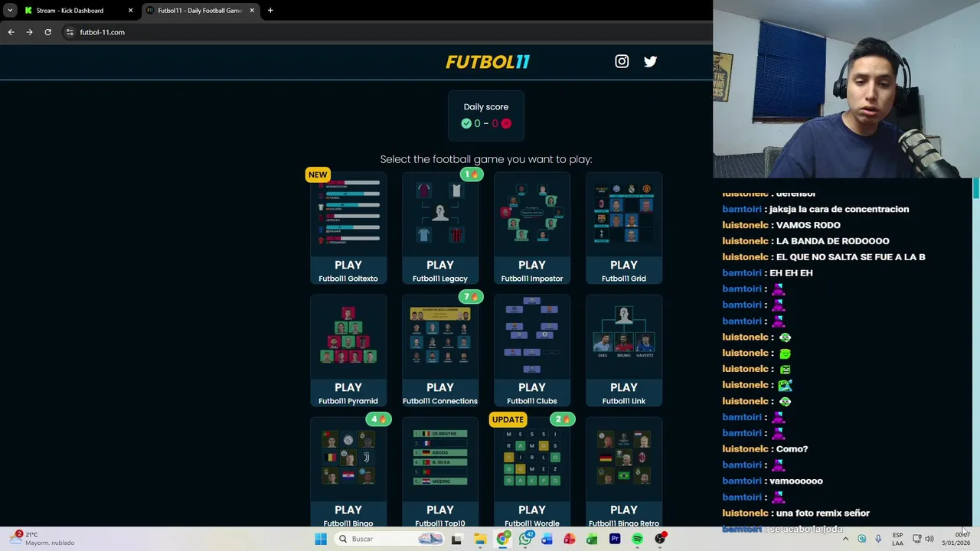Click the green correct-score check icon
The height and width of the screenshot is (551, 980).
466,123
